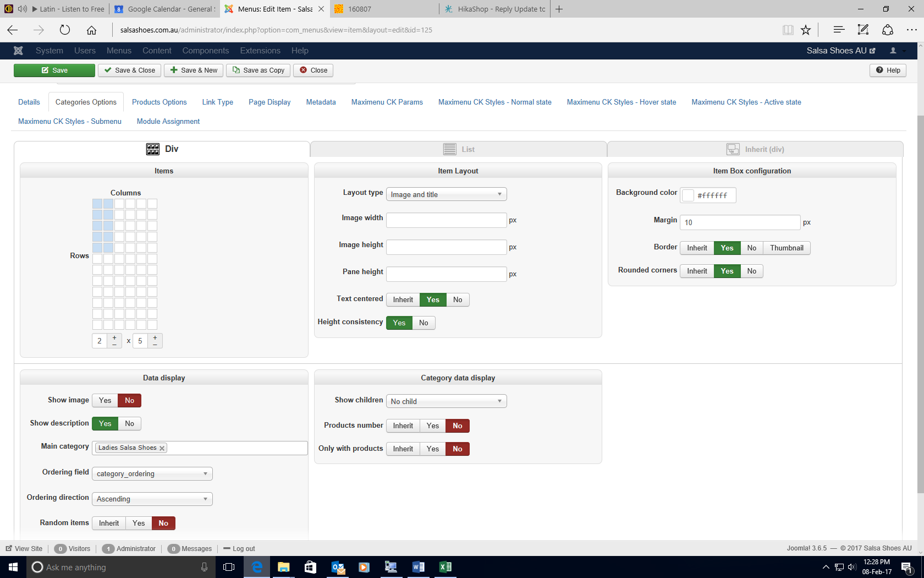Open Word from taskbar
924x578 pixels.
(x=418, y=567)
